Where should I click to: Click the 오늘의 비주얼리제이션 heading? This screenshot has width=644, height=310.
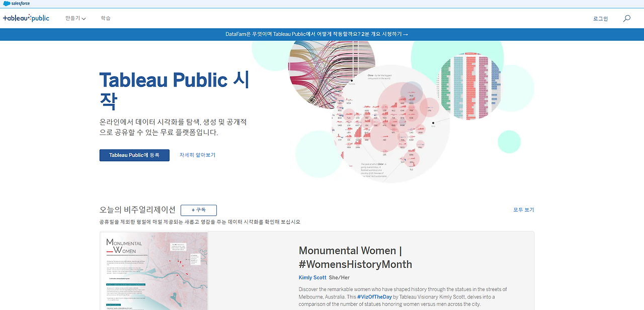click(x=137, y=210)
